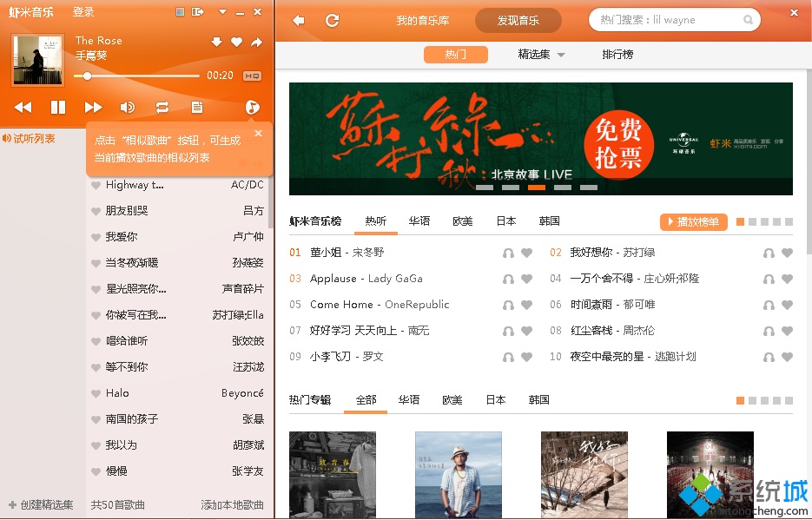Toggle HQ audio quality
Viewport: 812px width, 520px height.
tap(252, 76)
